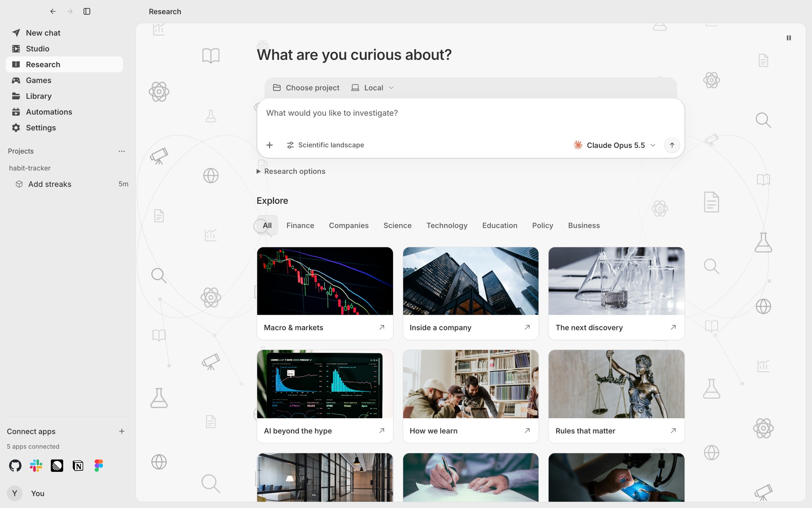812x508 pixels.
Task: Open the Scientific landscape style selector
Action: [x=325, y=145]
